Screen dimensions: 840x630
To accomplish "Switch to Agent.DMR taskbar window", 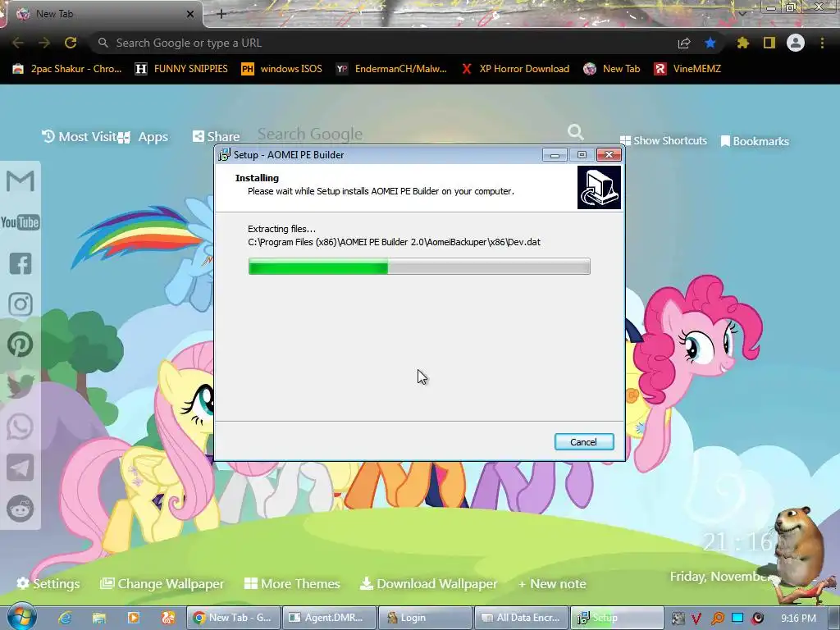I will coord(328,618).
